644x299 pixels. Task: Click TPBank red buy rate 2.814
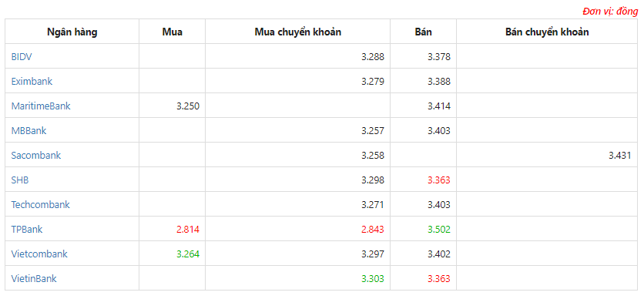coord(188,229)
